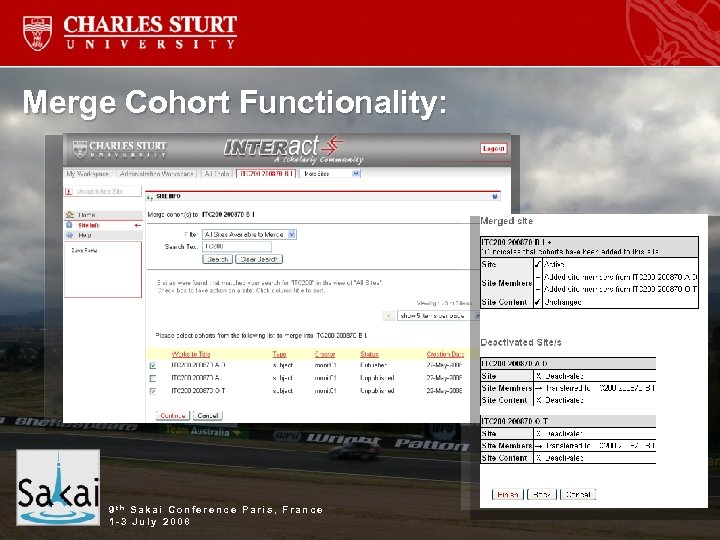Click the Logout button

coord(494,149)
